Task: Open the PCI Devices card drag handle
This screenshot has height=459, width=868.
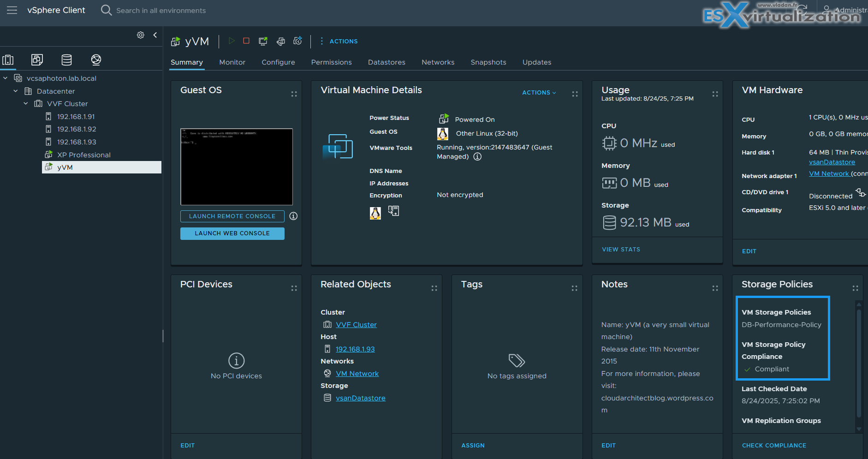Action: [294, 288]
